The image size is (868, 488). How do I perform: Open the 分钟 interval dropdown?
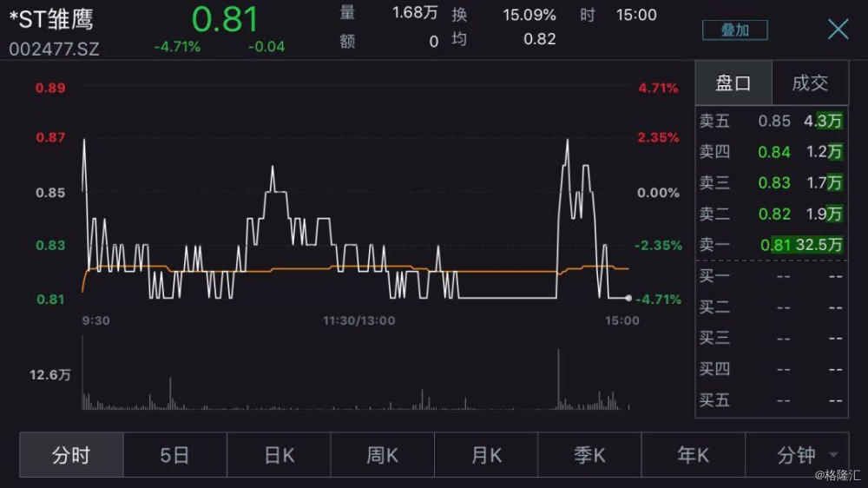(797, 455)
